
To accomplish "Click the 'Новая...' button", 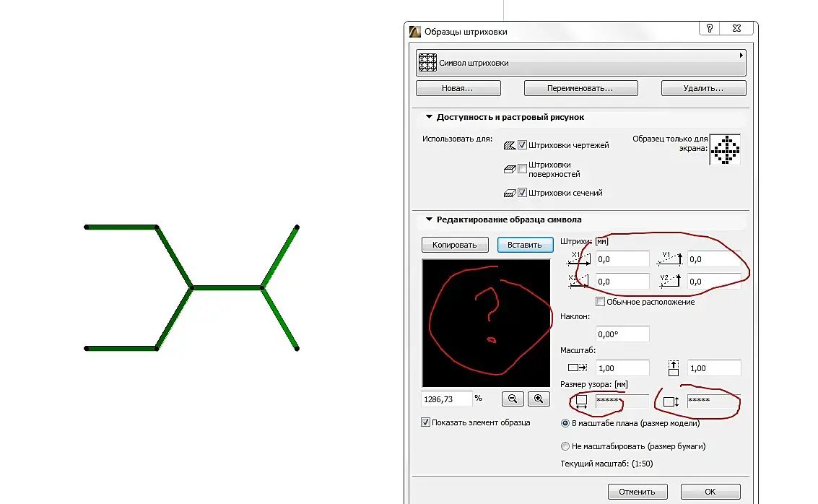I will tap(458, 88).
